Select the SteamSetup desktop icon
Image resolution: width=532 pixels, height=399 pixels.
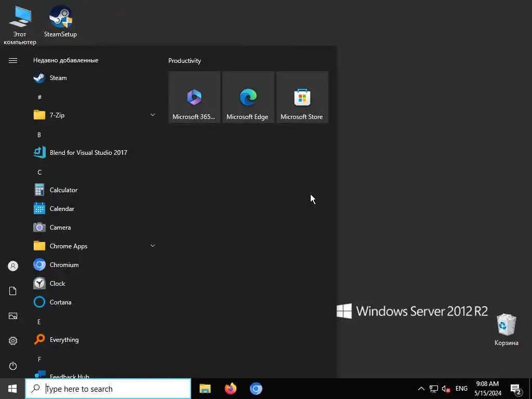pyautogui.click(x=60, y=22)
